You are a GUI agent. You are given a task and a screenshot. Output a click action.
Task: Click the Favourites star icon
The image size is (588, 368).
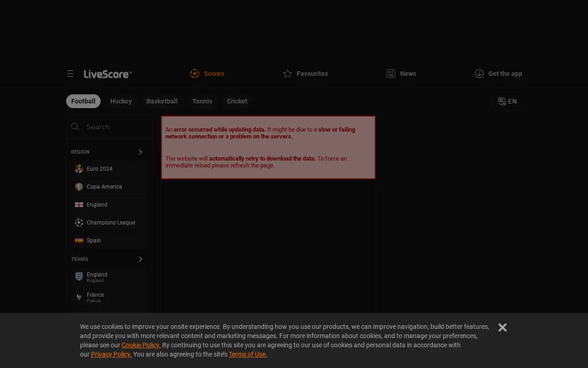click(x=288, y=74)
